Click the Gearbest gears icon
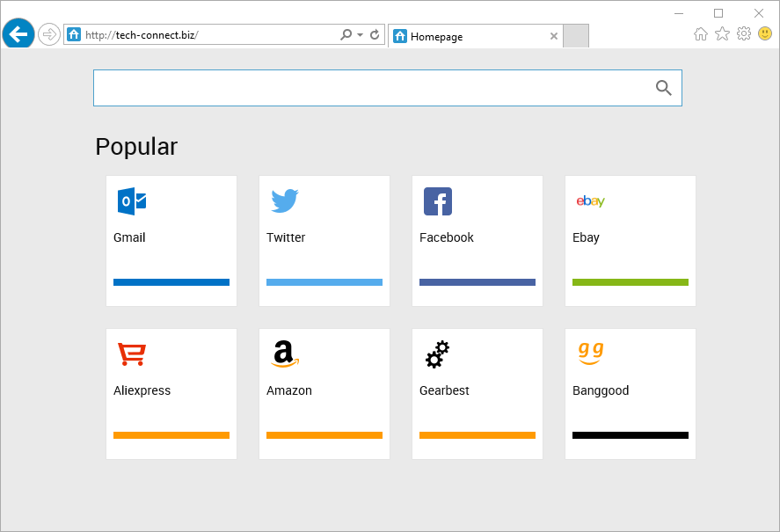 (438, 354)
